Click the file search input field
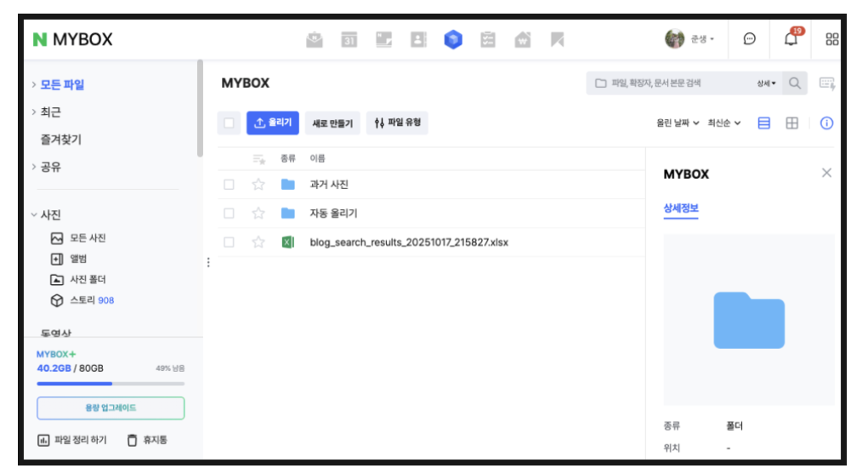Screen dimensions: 868x474 pyautogui.click(x=672, y=83)
